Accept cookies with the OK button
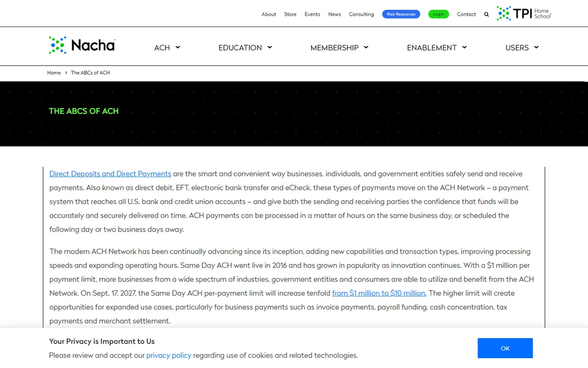The image size is (588, 368). coord(505,348)
